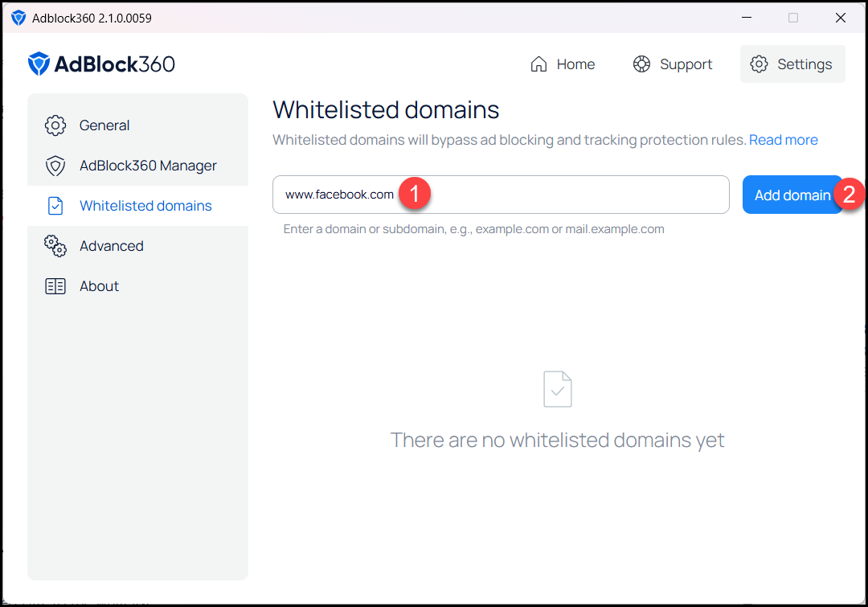
Task: Focus the domain input field
Action: pos(501,195)
